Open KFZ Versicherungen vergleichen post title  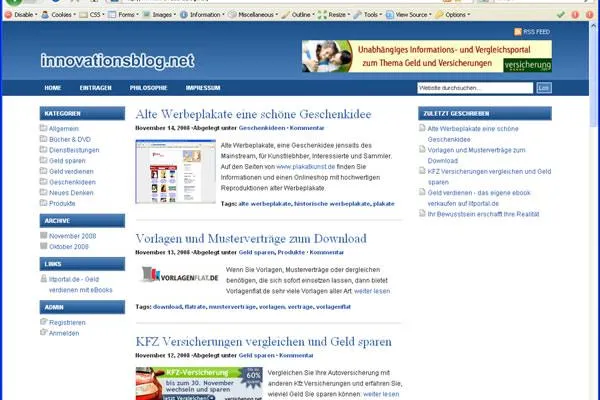tap(264, 341)
